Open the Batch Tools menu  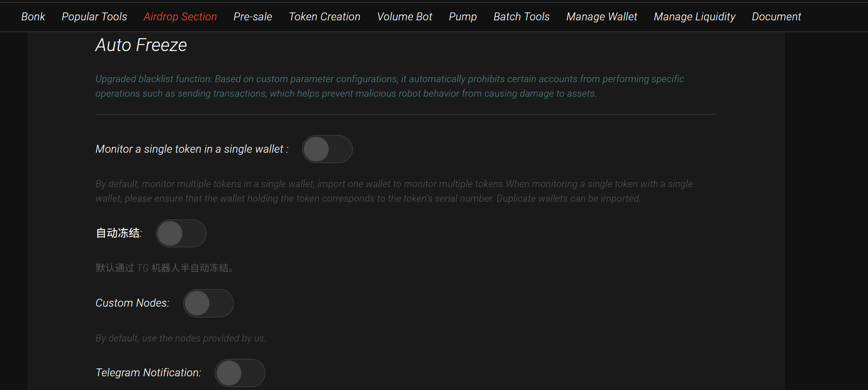[521, 17]
